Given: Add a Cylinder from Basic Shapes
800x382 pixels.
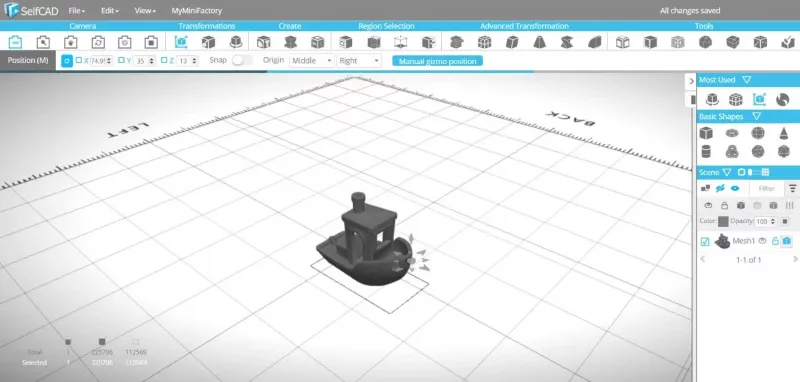Looking at the screenshot, I should 706,151.
